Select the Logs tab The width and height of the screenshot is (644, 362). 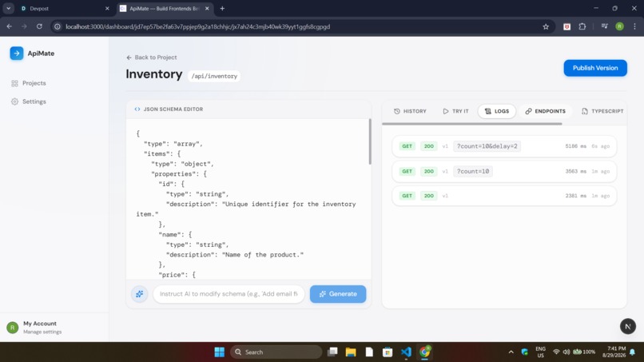point(496,111)
